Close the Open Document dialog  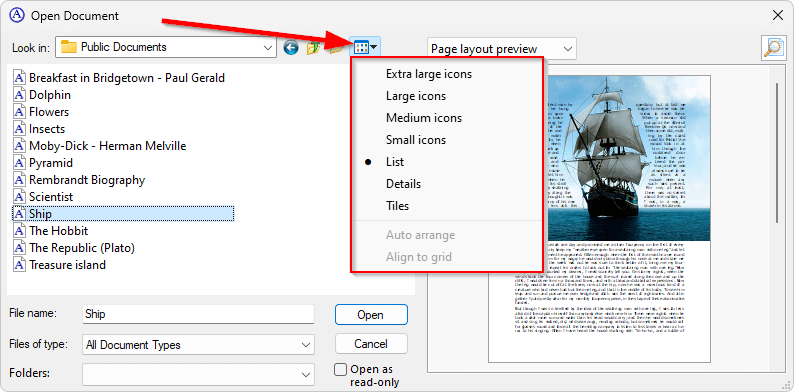tap(778, 15)
